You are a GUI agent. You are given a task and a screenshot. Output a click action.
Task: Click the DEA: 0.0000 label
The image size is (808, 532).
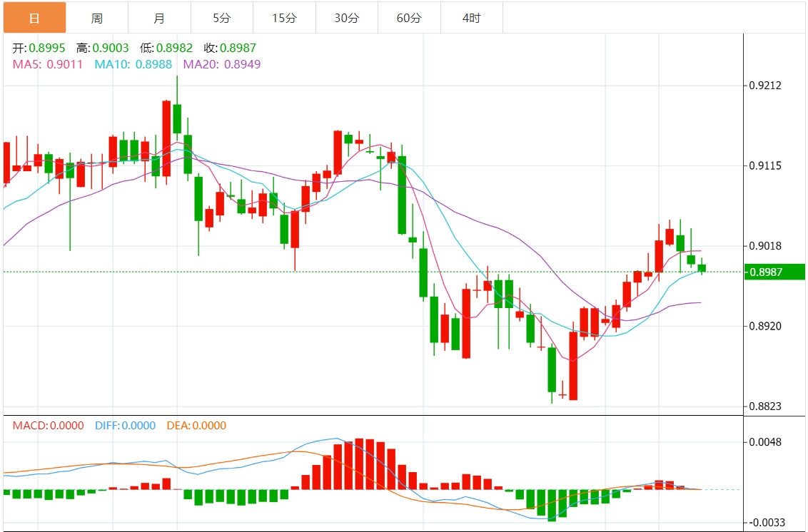(x=196, y=426)
